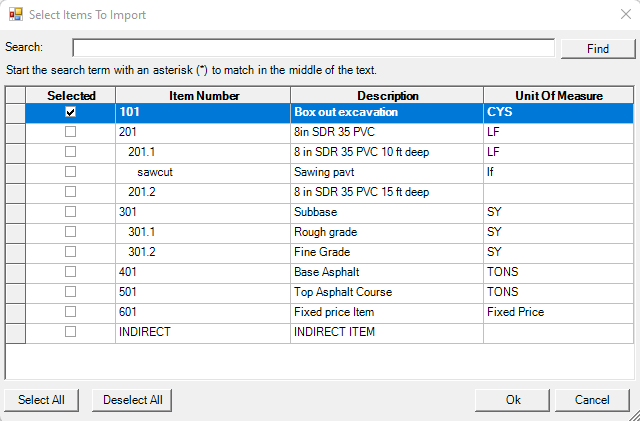
Task: Select the 401 Base Asphalt checkbox
Action: point(71,272)
